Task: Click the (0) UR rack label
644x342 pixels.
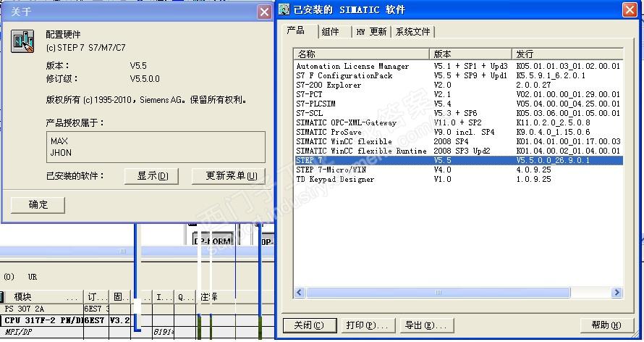Action: [20, 277]
